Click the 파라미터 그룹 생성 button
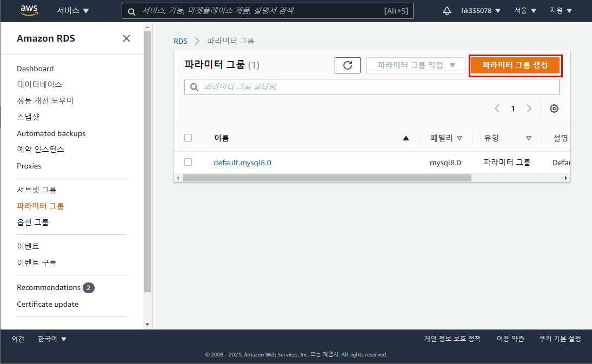592x364 pixels. (515, 65)
